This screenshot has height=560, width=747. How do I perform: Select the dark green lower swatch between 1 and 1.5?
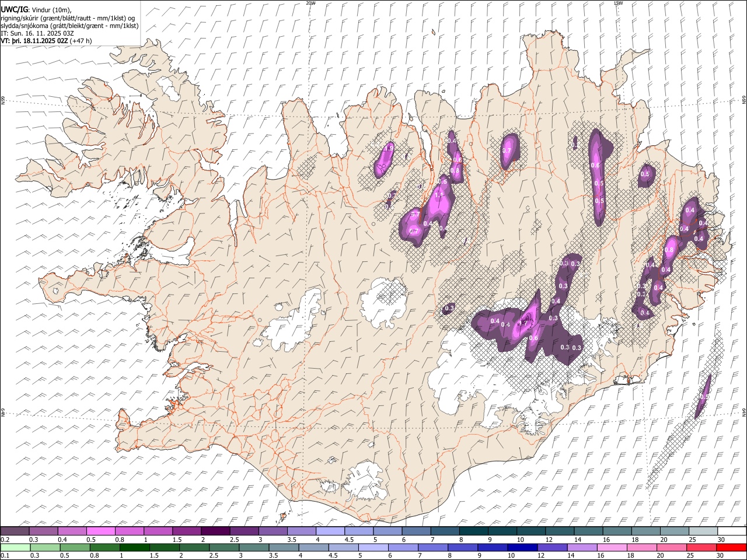pyautogui.click(x=135, y=548)
